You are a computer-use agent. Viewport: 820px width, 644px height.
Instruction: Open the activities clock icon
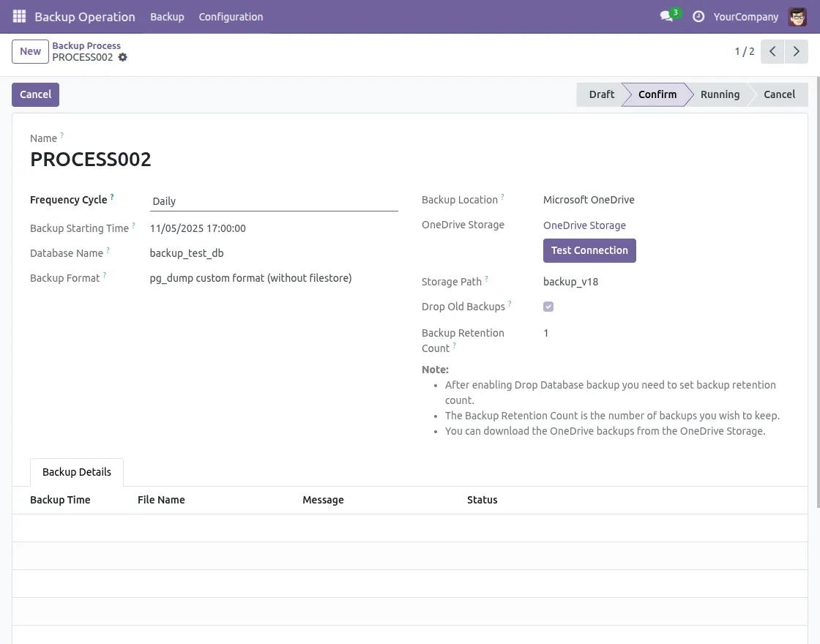point(698,16)
